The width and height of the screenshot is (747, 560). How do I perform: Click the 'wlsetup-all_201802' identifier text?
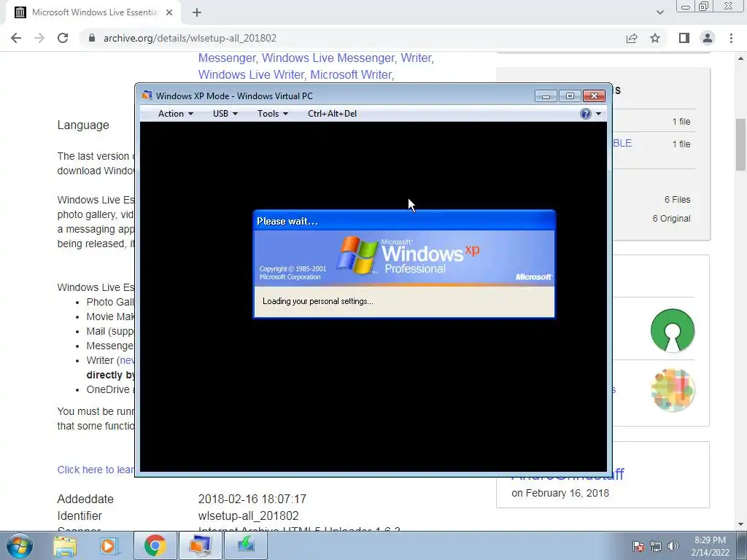[248, 516]
